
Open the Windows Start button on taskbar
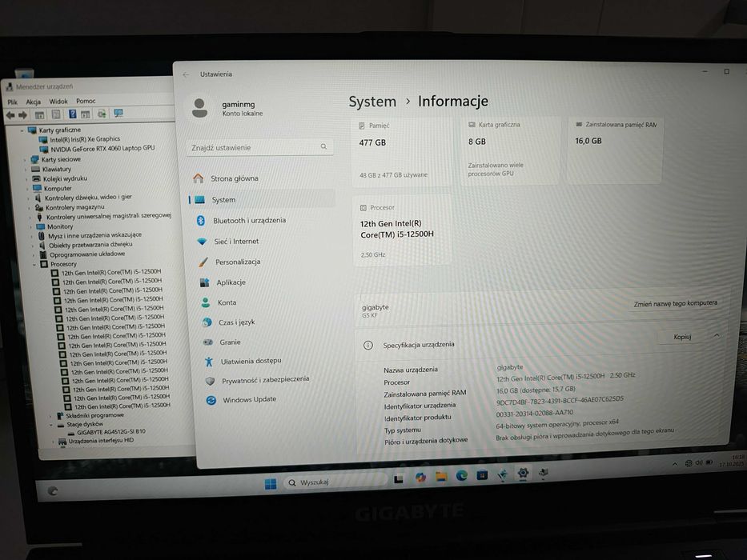(x=271, y=484)
